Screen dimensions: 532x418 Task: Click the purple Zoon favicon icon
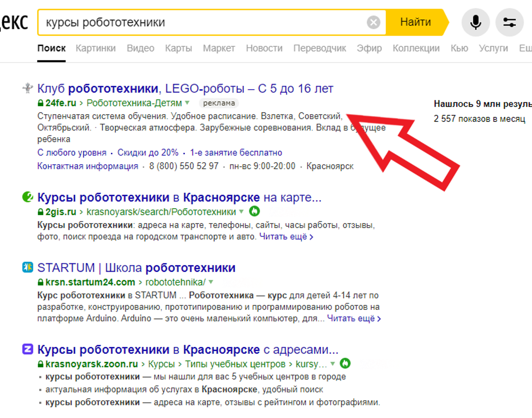pos(27,349)
